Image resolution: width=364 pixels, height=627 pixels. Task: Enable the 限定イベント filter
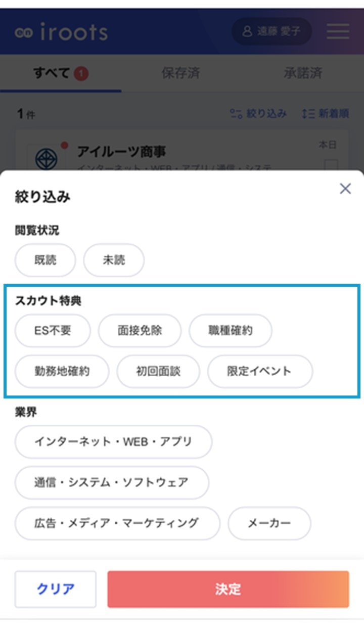click(x=260, y=371)
